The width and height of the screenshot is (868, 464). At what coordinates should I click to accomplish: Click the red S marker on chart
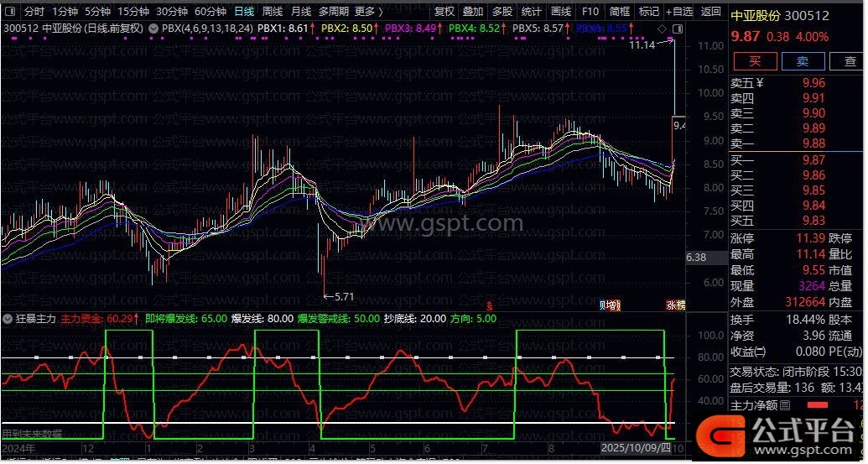[x=490, y=304]
